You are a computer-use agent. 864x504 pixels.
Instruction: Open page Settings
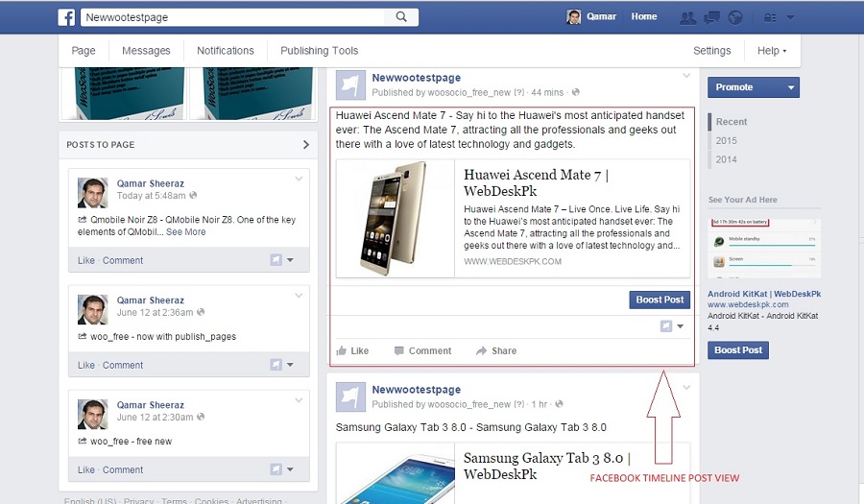(x=712, y=51)
